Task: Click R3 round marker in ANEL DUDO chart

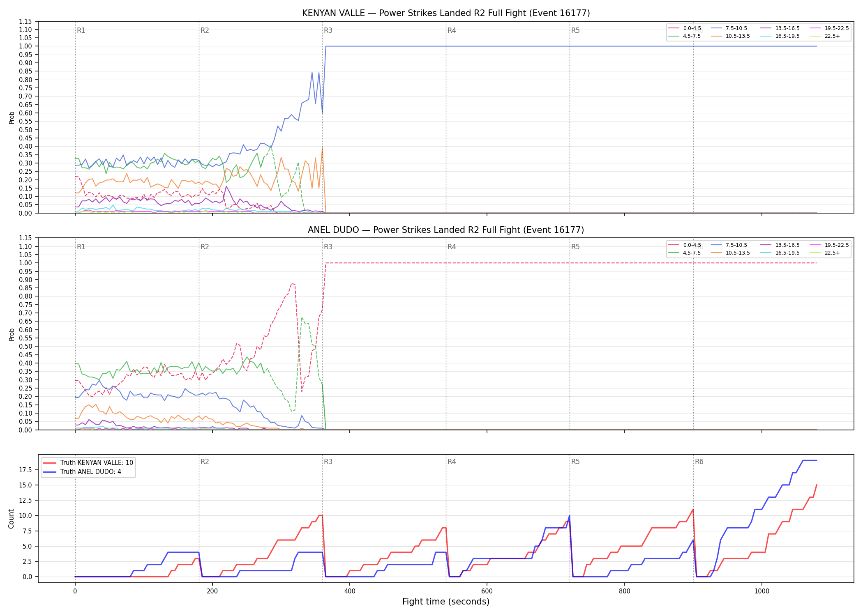Action: click(328, 247)
